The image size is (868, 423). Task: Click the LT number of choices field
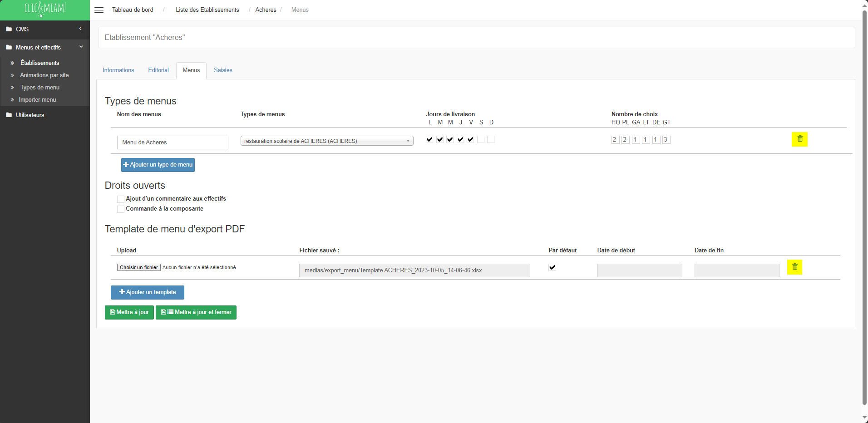(x=646, y=140)
